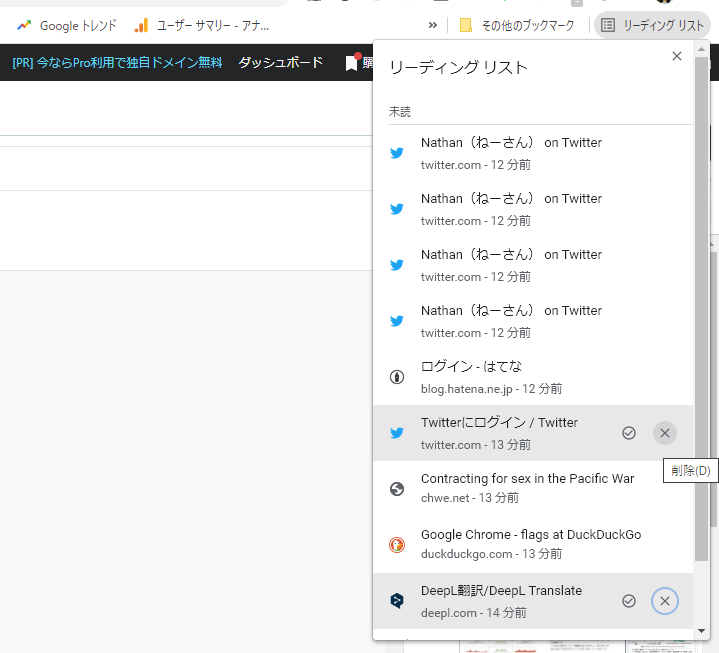
Task: Click the twitter.com - 13 分前 subtitle
Action: pyautogui.click(x=476, y=445)
